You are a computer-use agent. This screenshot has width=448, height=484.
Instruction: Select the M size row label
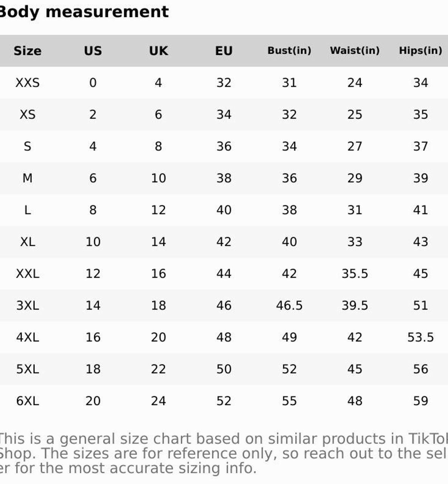coord(27,178)
